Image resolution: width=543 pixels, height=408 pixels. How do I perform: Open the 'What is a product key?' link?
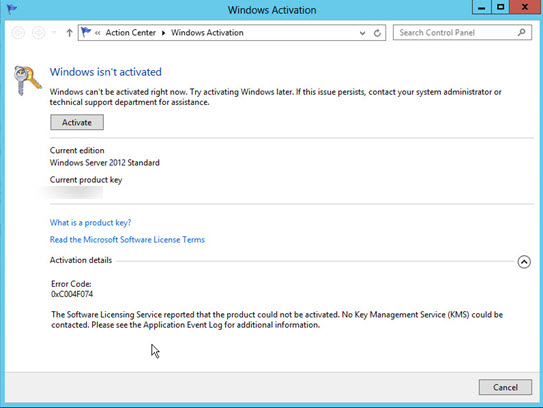pos(90,222)
